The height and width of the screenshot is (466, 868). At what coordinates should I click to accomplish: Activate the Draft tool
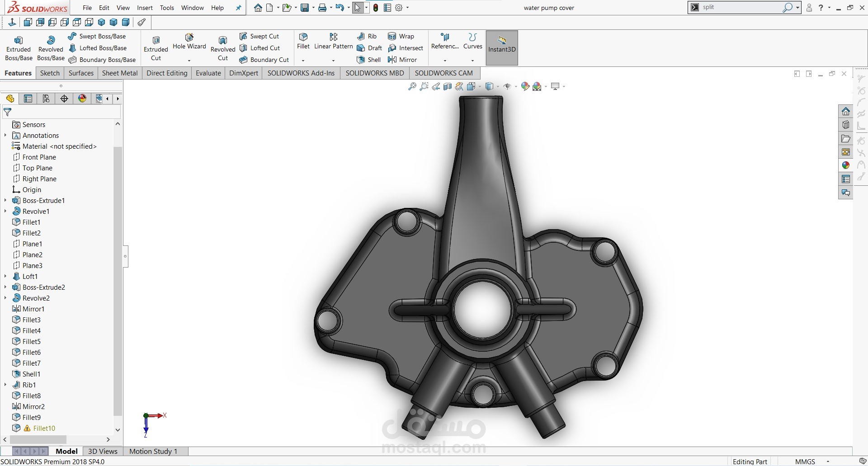pyautogui.click(x=369, y=48)
